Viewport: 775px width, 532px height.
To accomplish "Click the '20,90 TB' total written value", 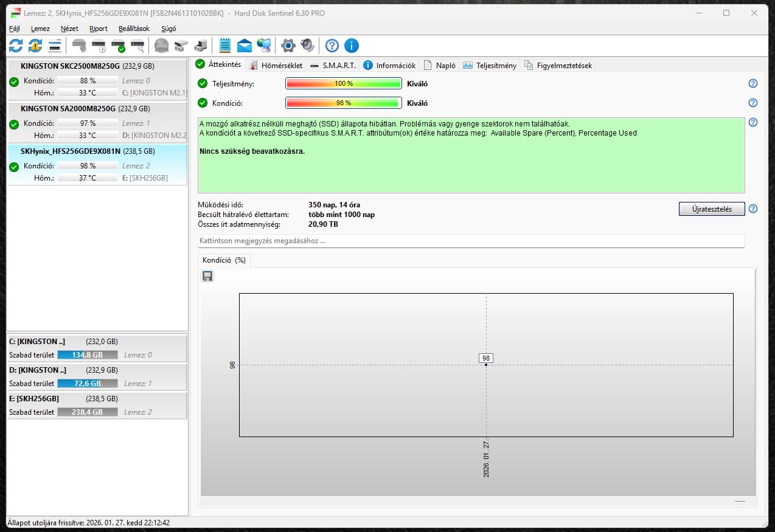I will pos(323,224).
